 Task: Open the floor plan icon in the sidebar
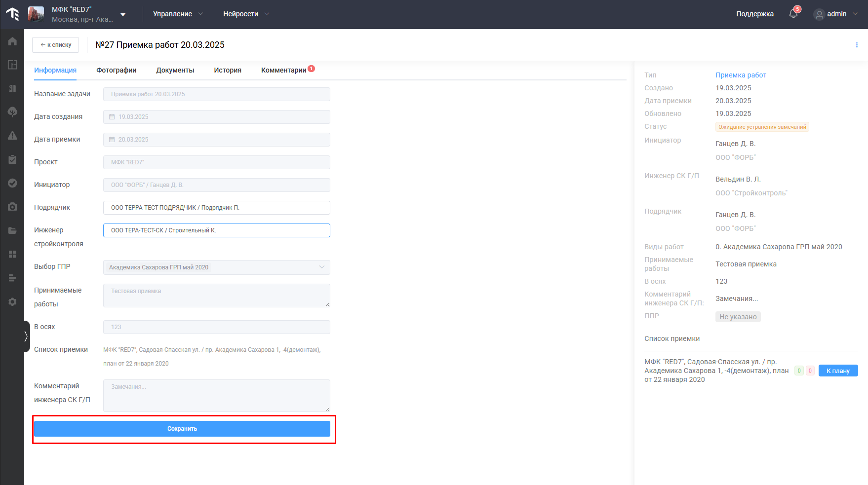point(12,65)
